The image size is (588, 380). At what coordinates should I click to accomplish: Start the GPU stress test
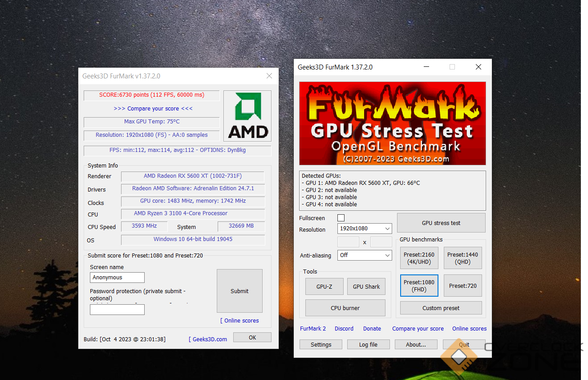441,223
